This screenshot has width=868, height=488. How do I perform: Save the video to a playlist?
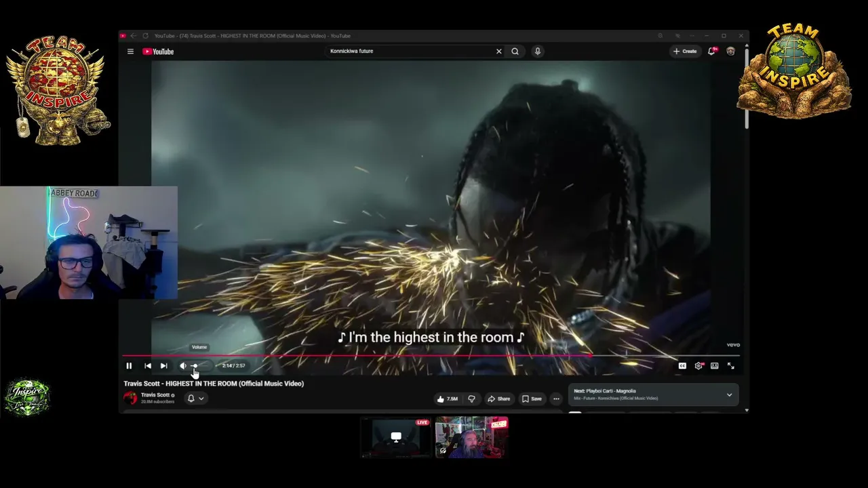[x=532, y=399]
